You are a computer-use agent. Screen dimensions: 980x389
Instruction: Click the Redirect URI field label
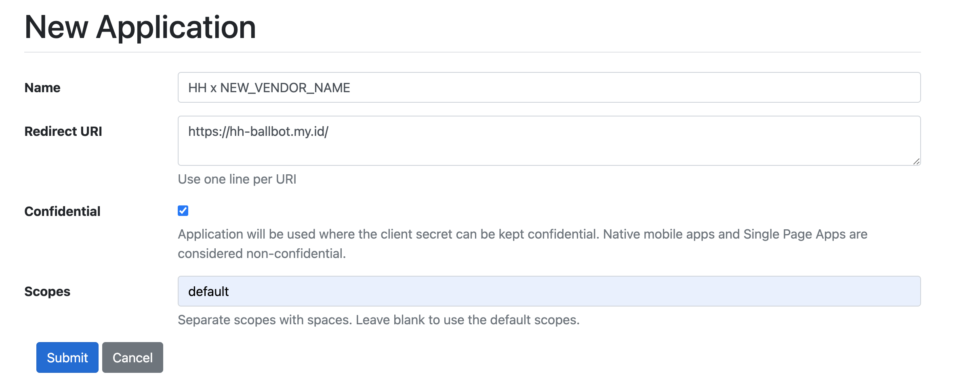pyautogui.click(x=63, y=131)
